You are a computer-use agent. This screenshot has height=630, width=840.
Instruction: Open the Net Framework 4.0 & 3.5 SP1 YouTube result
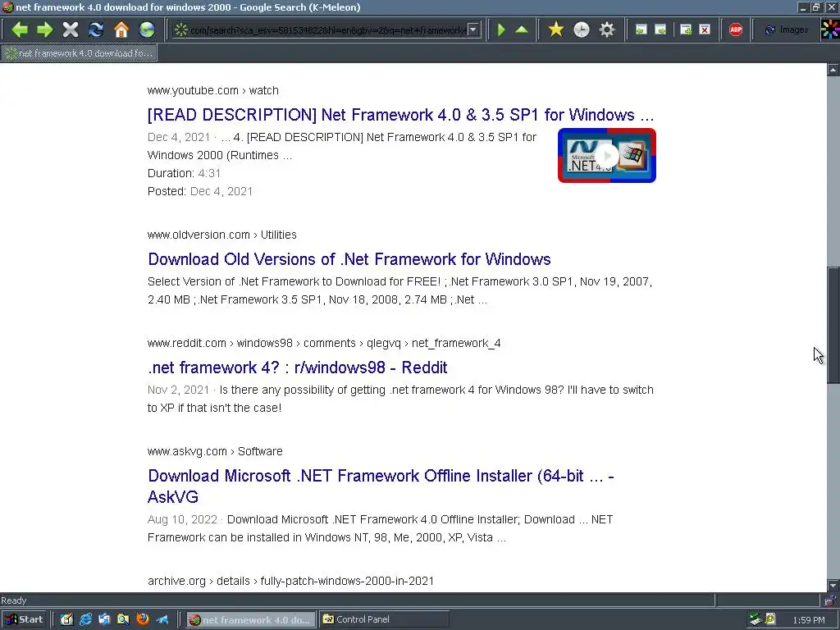coord(400,115)
